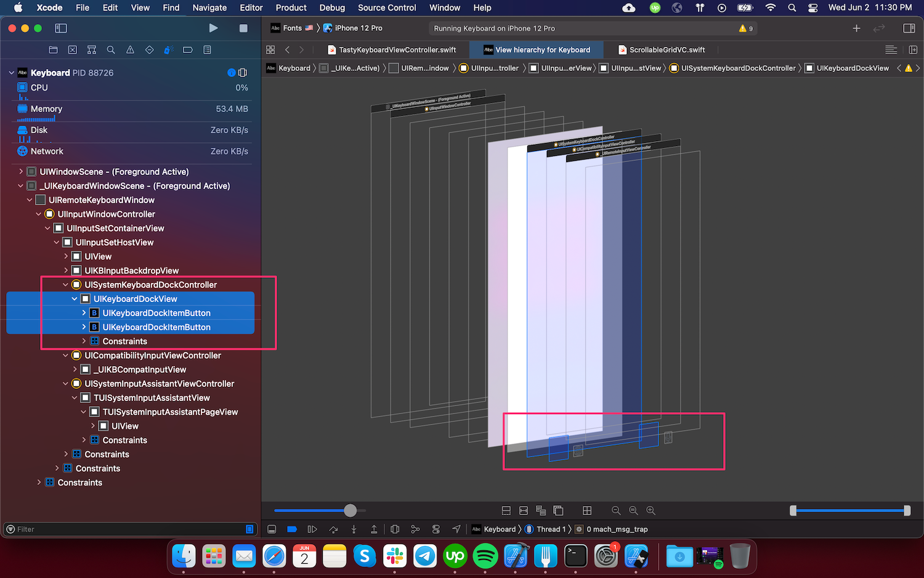Go back in editor history
Viewport: 924px width, 578px height.
pos(287,50)
